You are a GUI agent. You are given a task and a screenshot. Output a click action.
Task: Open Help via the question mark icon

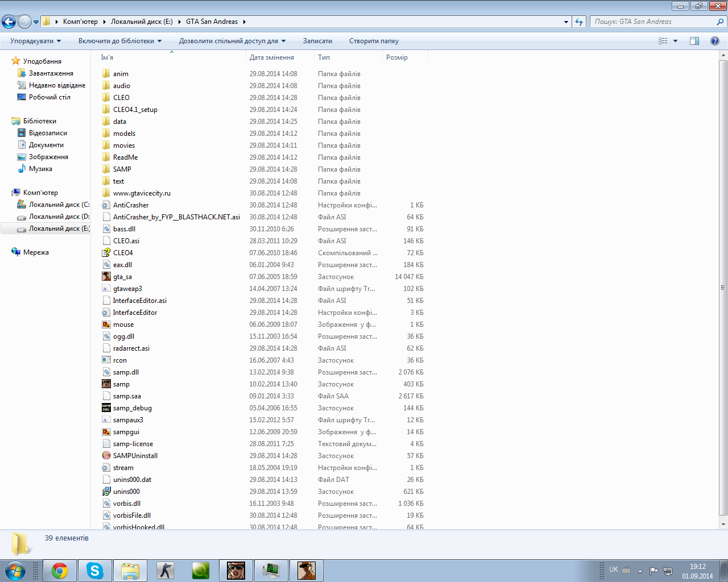click(715, 41)
